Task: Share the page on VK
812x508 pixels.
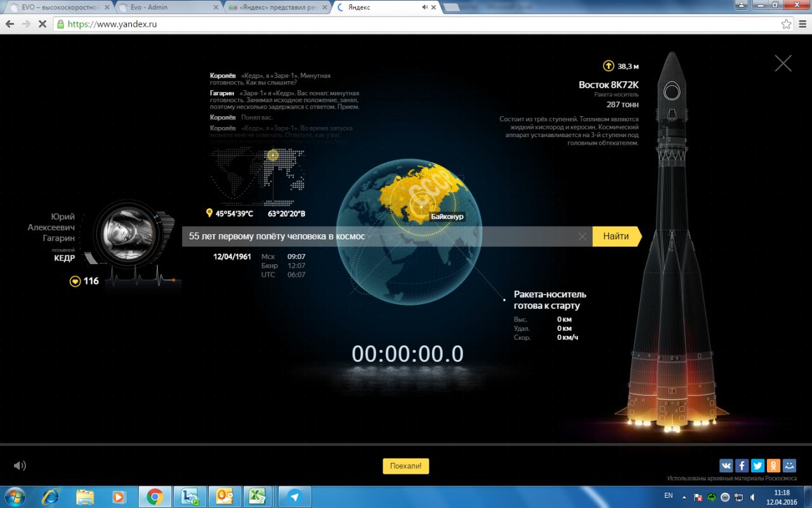Action: (x=726, y=465)
